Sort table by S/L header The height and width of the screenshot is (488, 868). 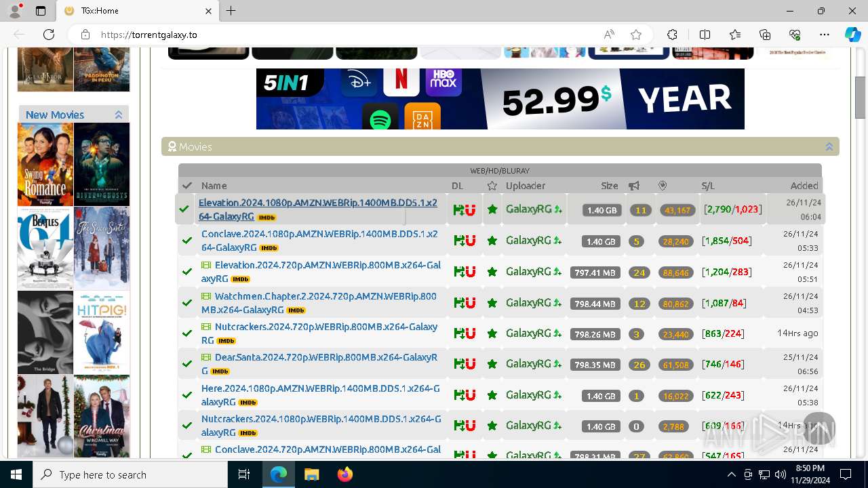point(708,186)
